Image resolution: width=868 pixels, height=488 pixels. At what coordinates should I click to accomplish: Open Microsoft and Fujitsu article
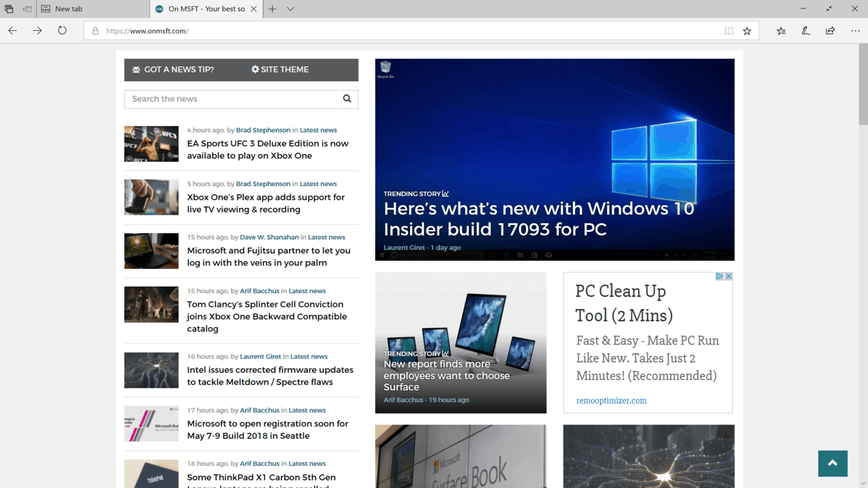pyautogui.click(x=268, y=257)
